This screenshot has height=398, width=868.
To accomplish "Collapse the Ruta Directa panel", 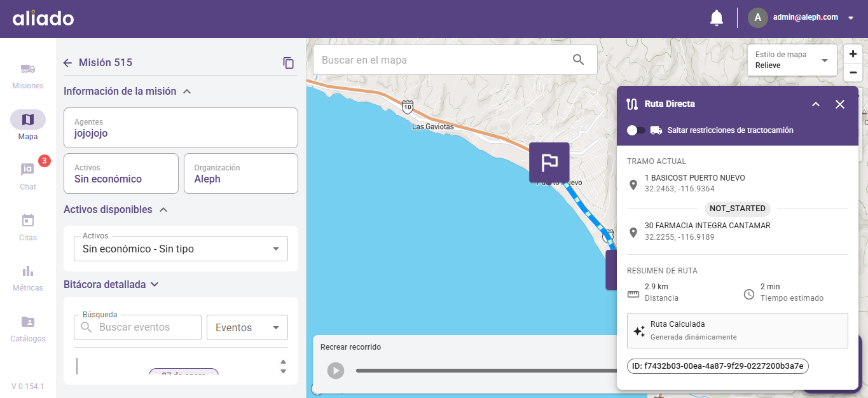I will pyautogui.click(x=816, y=104).
